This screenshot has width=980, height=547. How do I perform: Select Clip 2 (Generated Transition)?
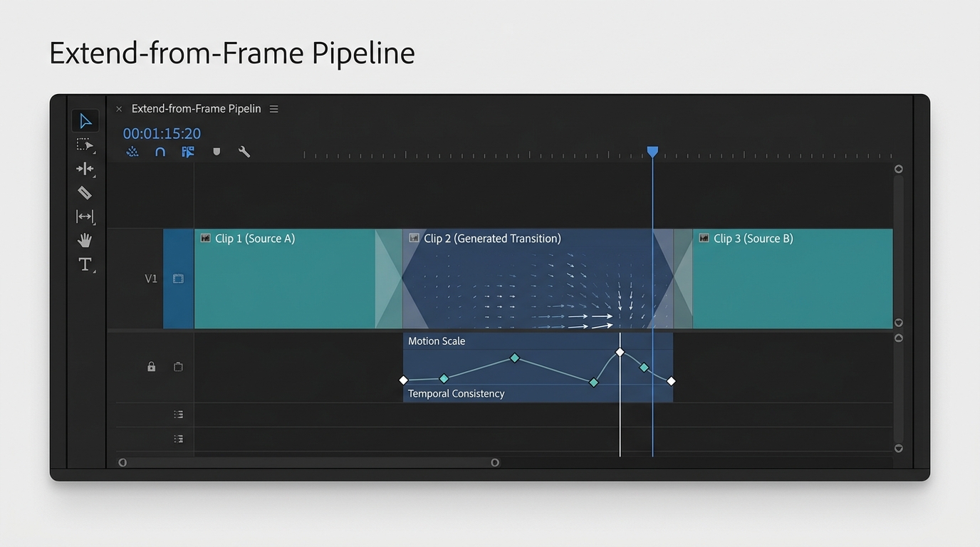coord(538,278)
